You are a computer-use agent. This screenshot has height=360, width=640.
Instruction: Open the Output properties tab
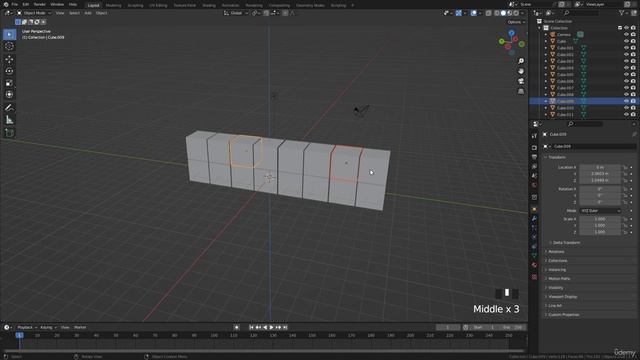point(534,157)
